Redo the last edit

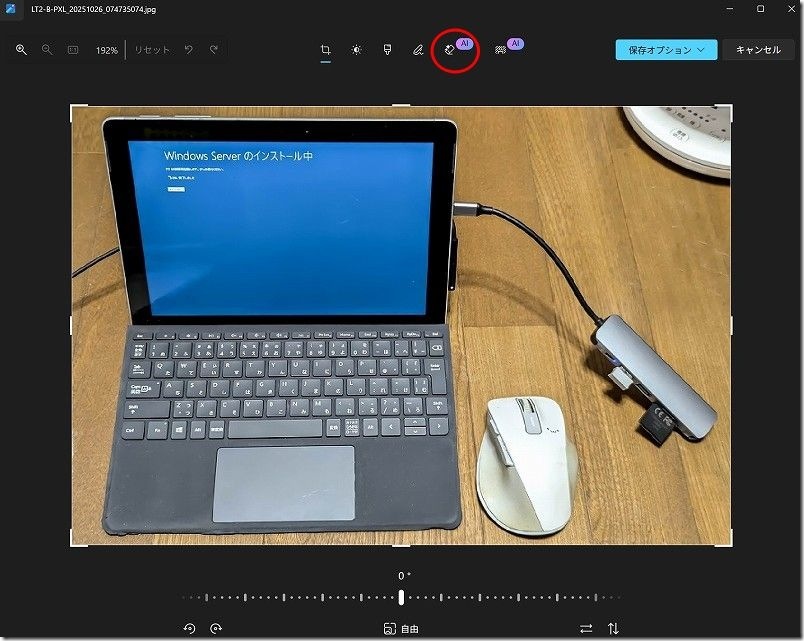tap(212, 48)
